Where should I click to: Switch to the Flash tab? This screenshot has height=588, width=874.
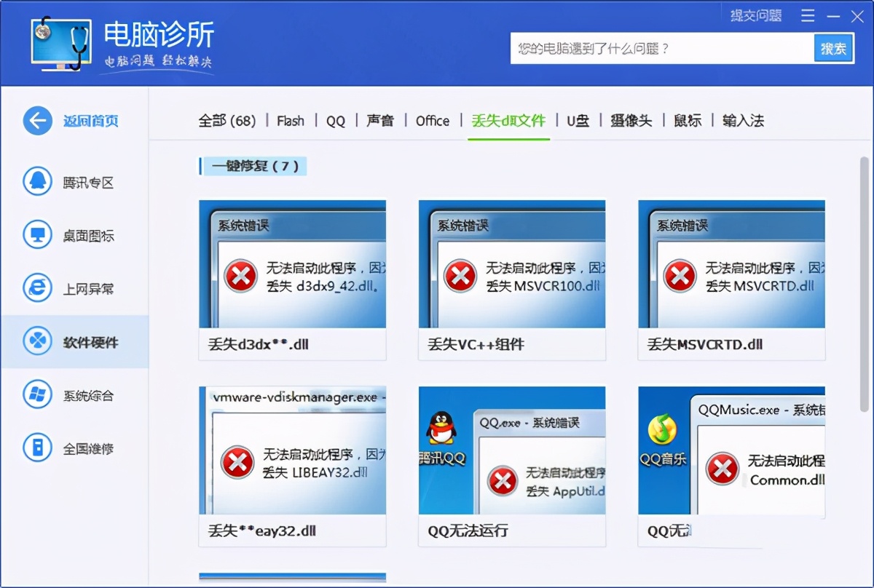(290, 121)
